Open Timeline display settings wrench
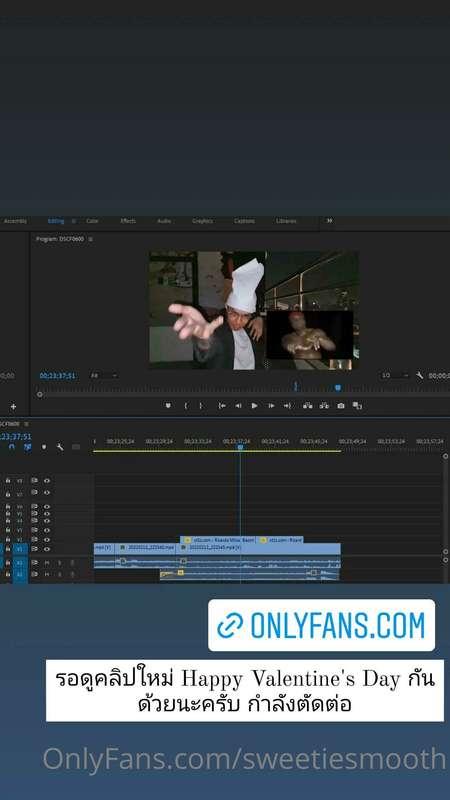 click(60, 447)
